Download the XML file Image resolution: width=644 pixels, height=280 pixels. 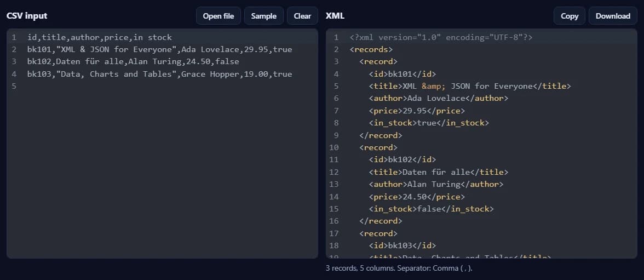(613, 16)
